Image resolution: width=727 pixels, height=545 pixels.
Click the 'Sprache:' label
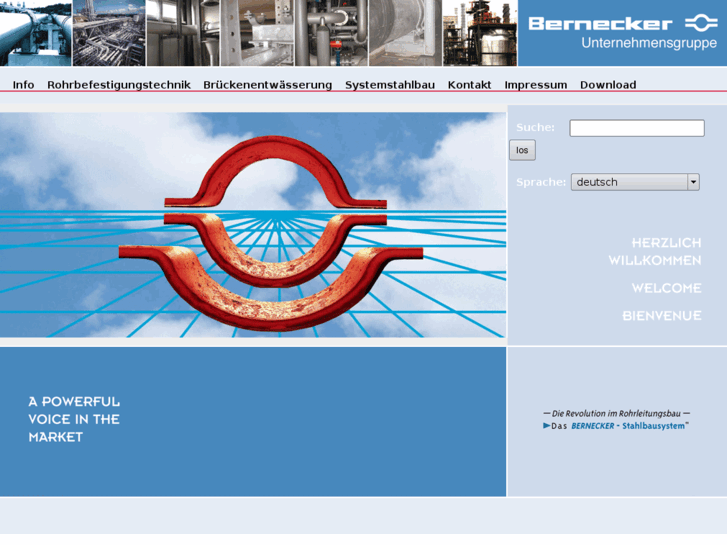[x=541, y=182]
